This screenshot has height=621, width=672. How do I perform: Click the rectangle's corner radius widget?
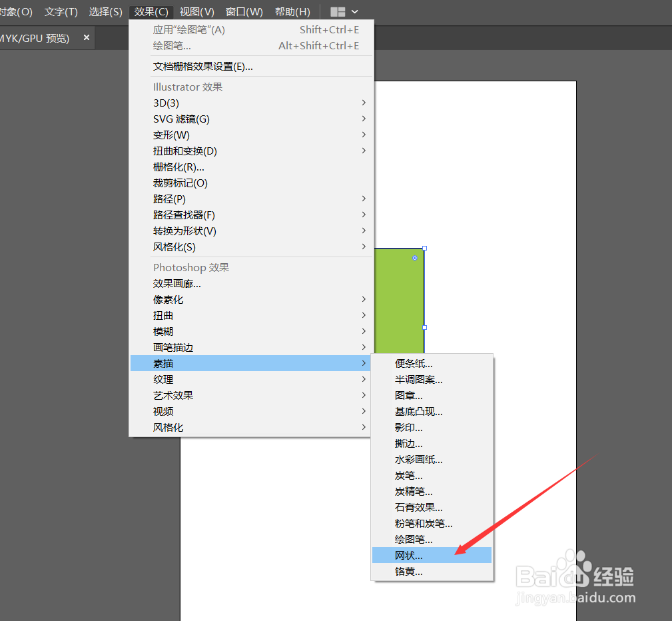click(x=414, y=258)
